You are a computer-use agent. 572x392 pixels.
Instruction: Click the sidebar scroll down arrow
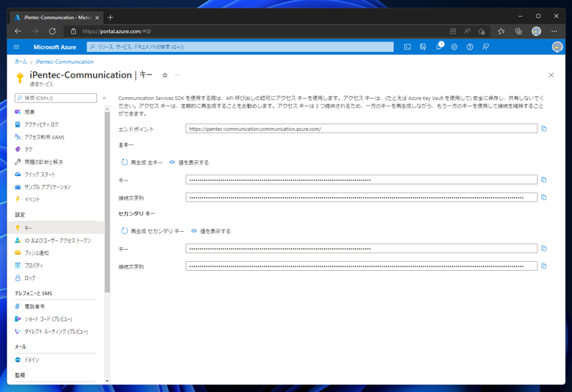pyautogui.click(x=107, y=381)
